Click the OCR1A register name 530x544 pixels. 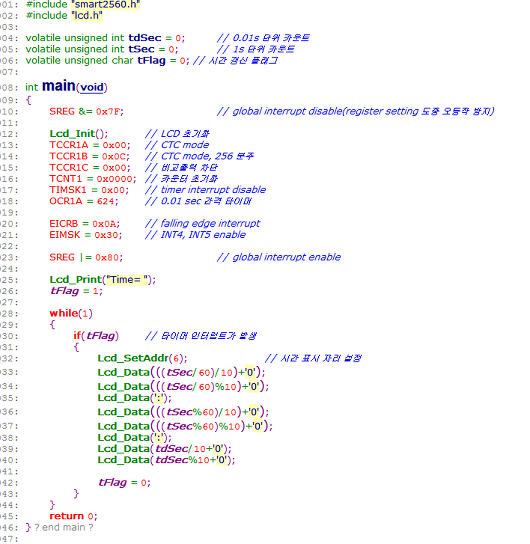tap(66, 201)
